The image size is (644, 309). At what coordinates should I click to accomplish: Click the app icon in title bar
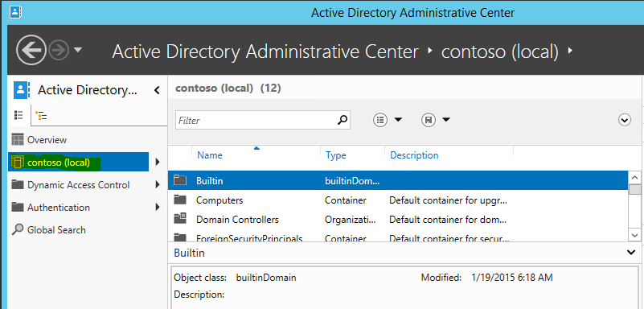pyautogui.click(x=14, y=12)
